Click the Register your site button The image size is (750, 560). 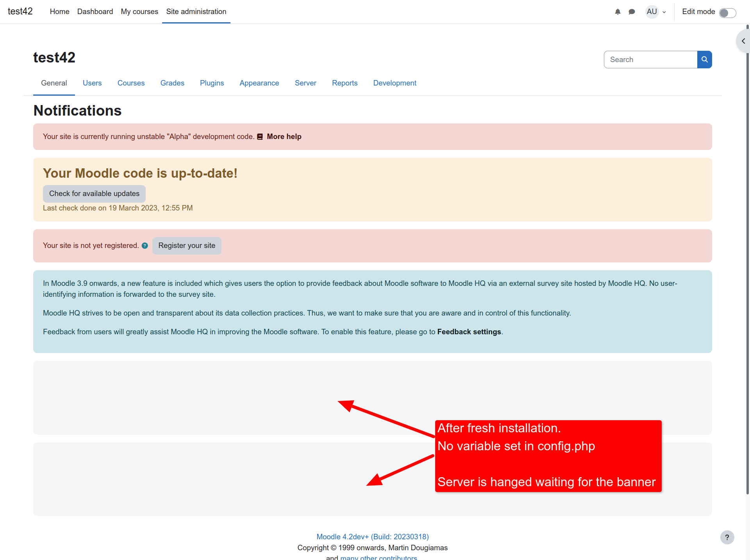pyautogui.click(x=187, y=246)
